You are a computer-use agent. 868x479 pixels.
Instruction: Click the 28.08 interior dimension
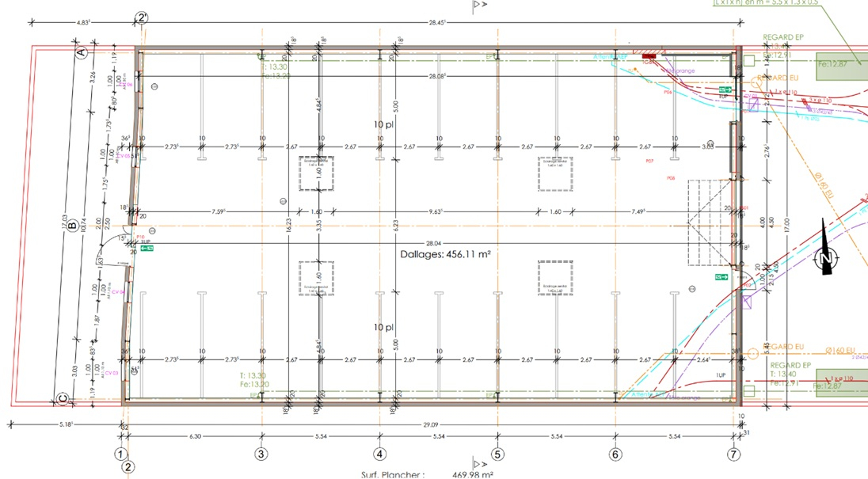click(x=436, y=76)
